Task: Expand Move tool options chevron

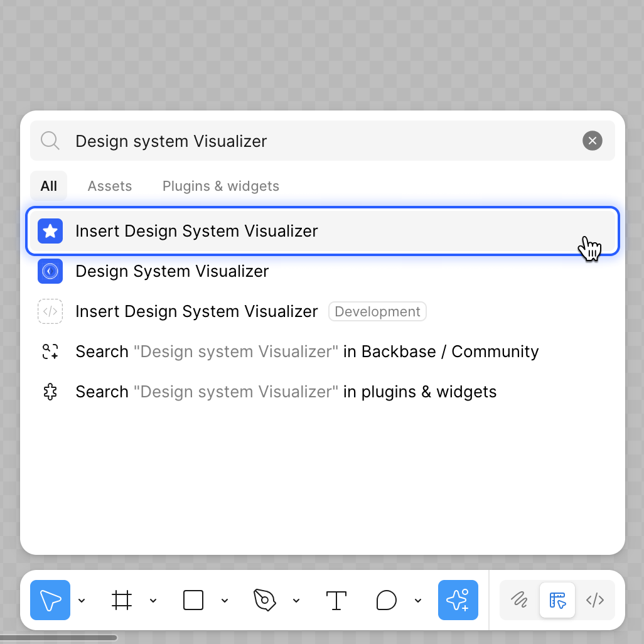Action: 82,601
